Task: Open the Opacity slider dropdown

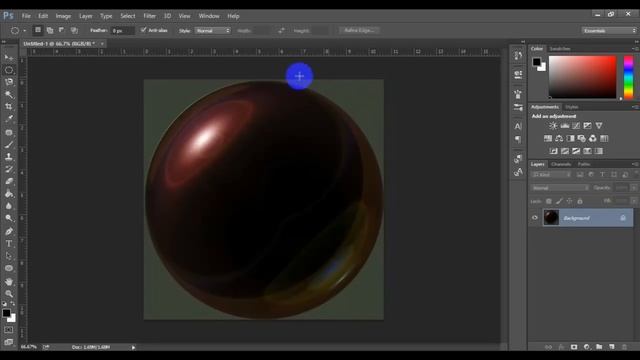Action: [633, 188]
